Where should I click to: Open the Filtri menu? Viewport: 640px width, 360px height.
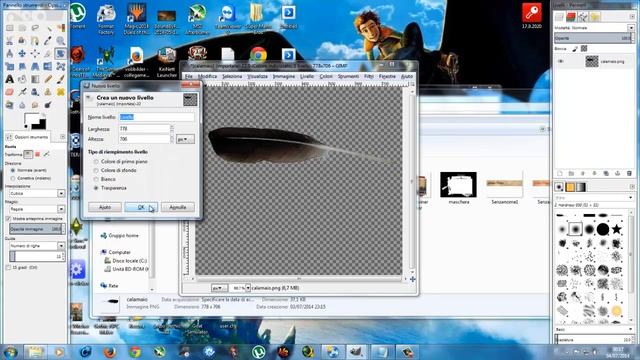[x=369, y=76]
